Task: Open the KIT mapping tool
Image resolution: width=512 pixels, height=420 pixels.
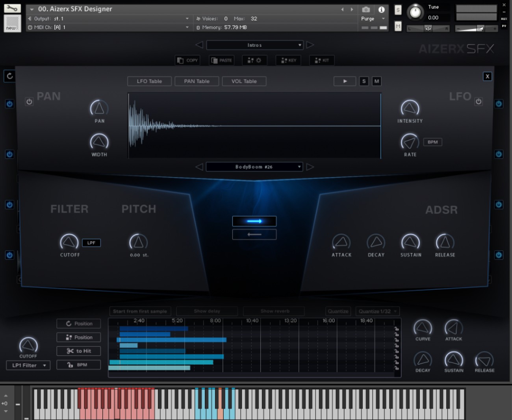Action: point(321,60)
